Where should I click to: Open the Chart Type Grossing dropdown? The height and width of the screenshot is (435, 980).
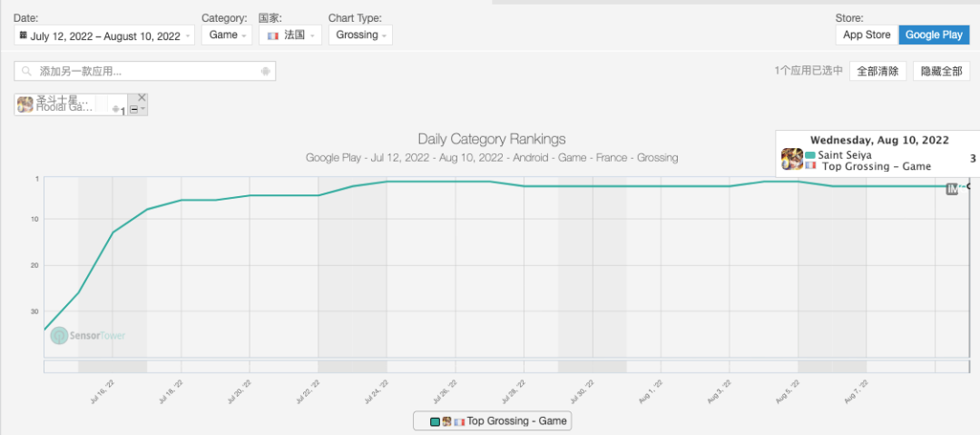click(x=360, y=35)
